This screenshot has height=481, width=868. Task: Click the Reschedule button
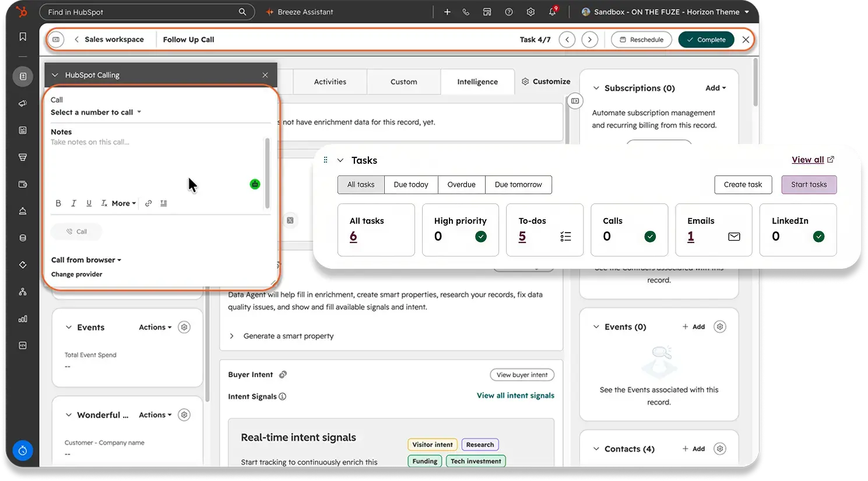click(x=641, y=40)
